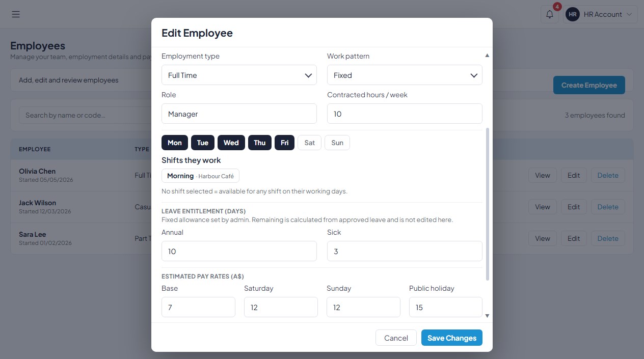Click the Sara Lee name
Viewport: 644px width, 359px height.
[x=33, y=234]
